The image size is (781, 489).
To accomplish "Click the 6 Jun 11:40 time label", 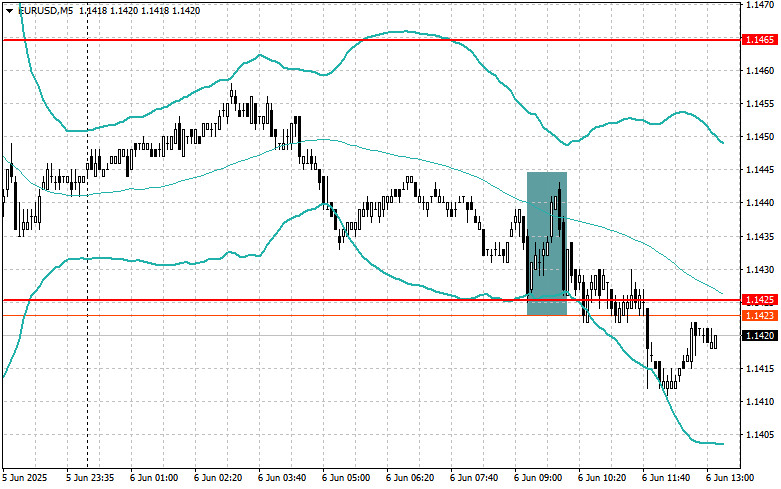I will click(666, 478).
